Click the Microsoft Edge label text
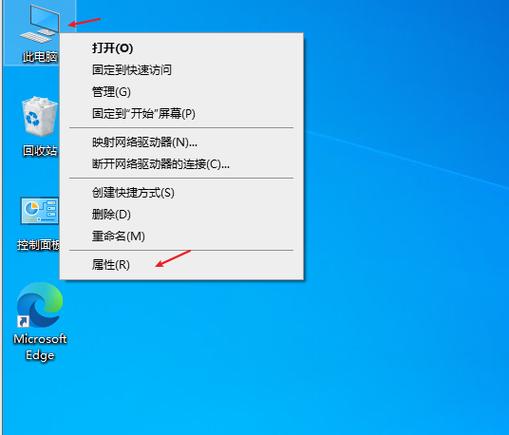 coord(40,347)
